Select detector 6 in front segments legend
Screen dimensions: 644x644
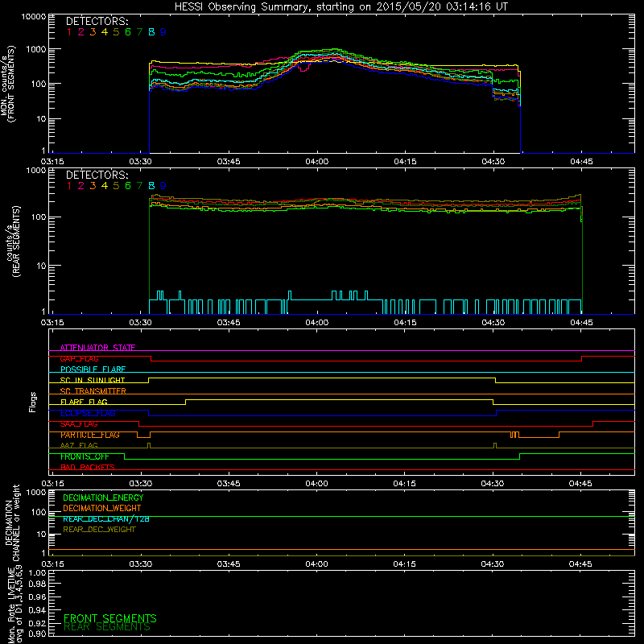click(128, 32)
